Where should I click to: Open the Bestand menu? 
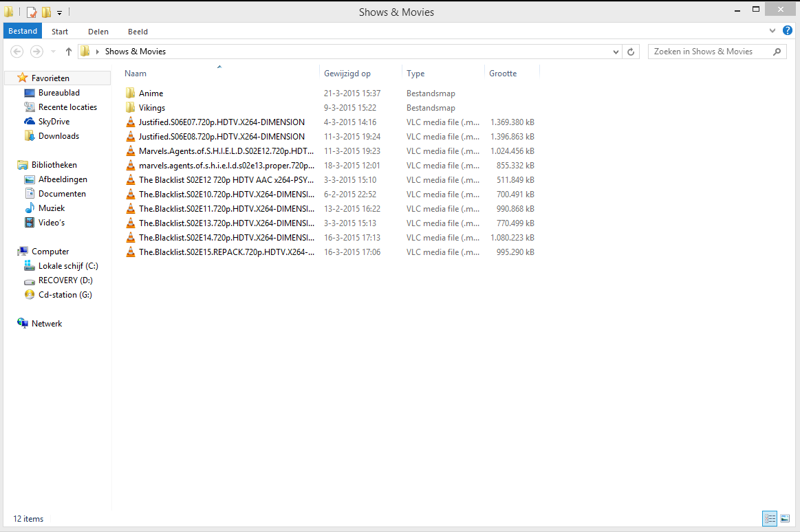tap(23, 31)
